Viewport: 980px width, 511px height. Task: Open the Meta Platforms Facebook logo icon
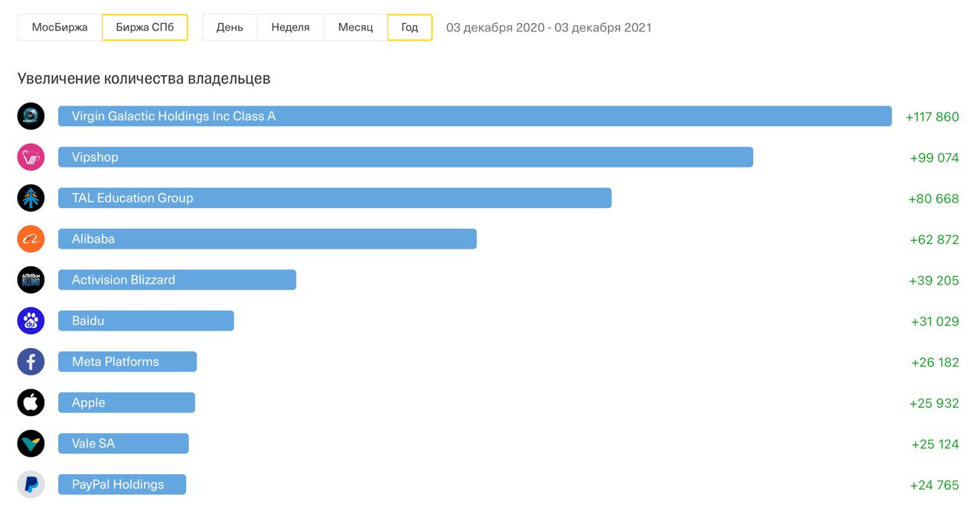tap(31, 362)
